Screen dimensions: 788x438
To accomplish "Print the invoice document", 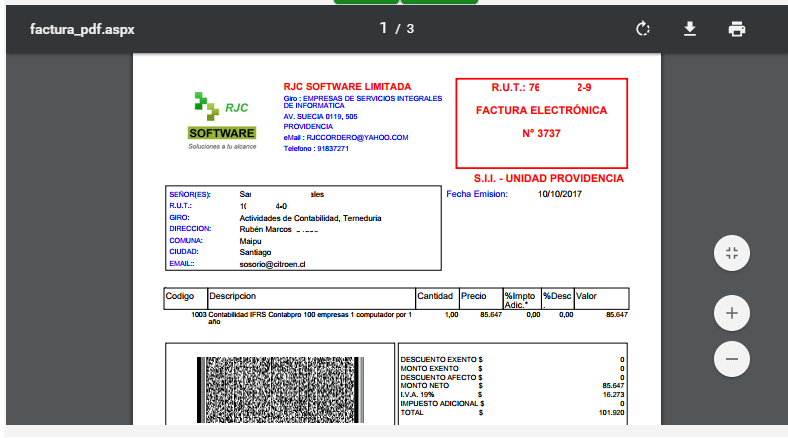I will pyautogui.click(x=737, y=29).
